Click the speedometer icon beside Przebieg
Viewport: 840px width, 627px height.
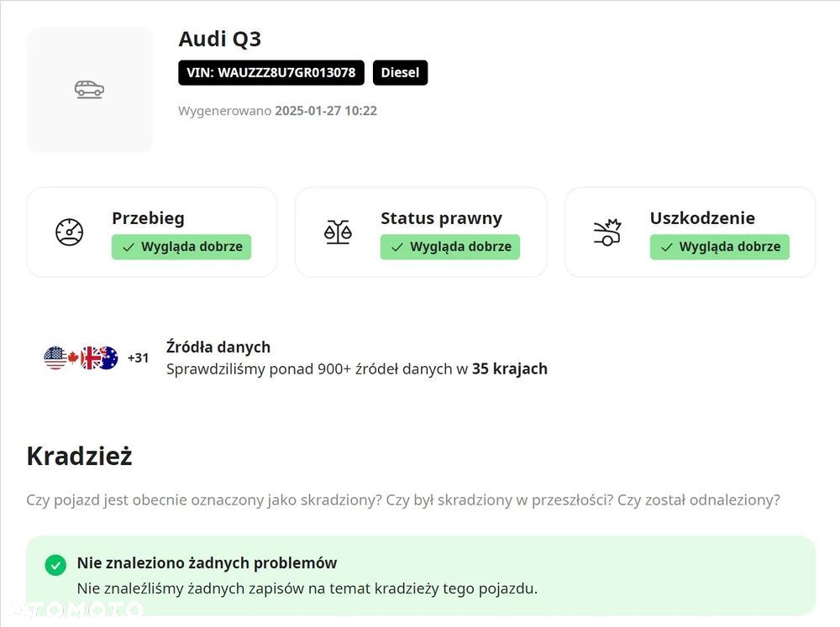69,232
